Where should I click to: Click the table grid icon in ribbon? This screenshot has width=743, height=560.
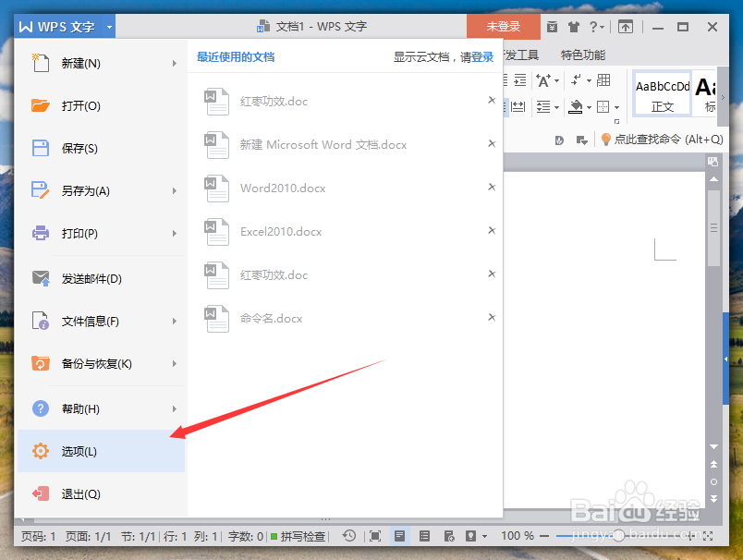click(x=603, y=80)
